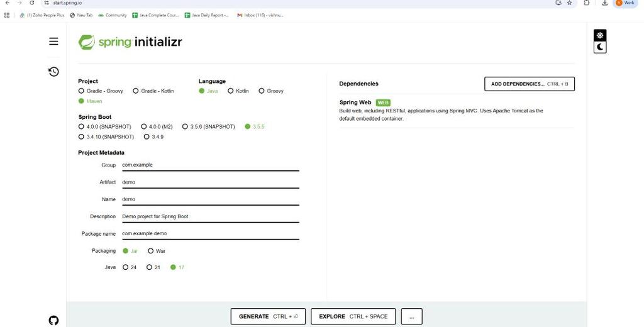Go back in browser
The width and height of the screenshot is (644, 327).
pyautogui.click(x=8, y=3)
